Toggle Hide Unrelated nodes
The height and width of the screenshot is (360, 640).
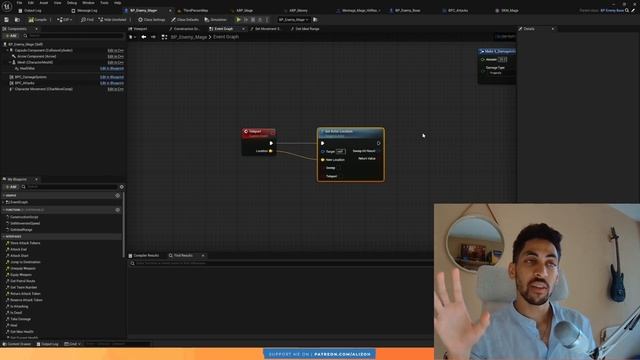click(112, 20)
